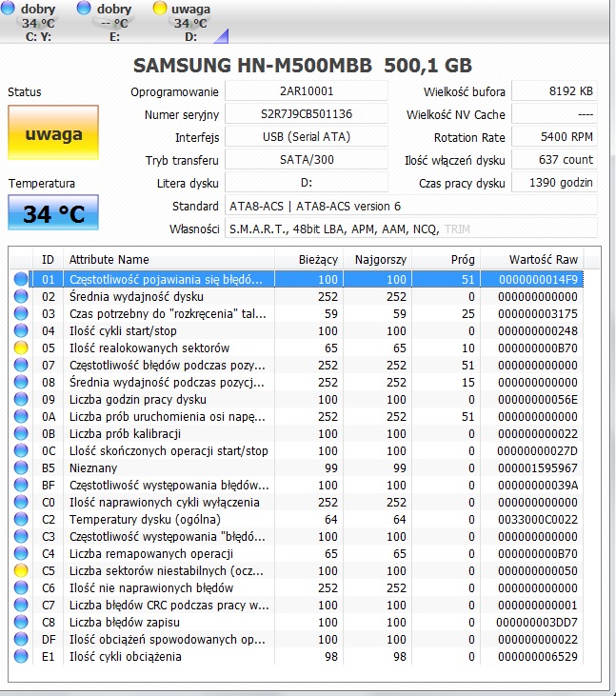
Task: Click the blue status icon for attribute 09
Action: (21, 399)
